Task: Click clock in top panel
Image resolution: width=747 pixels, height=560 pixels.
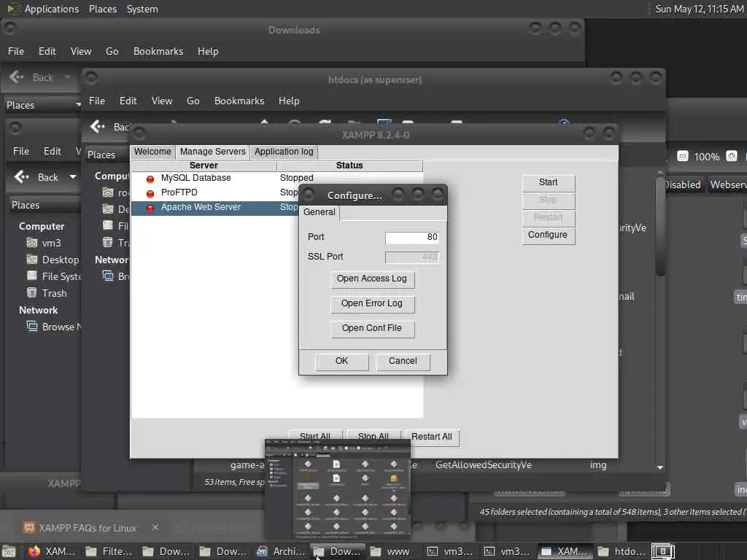Action: coord(699,9)
